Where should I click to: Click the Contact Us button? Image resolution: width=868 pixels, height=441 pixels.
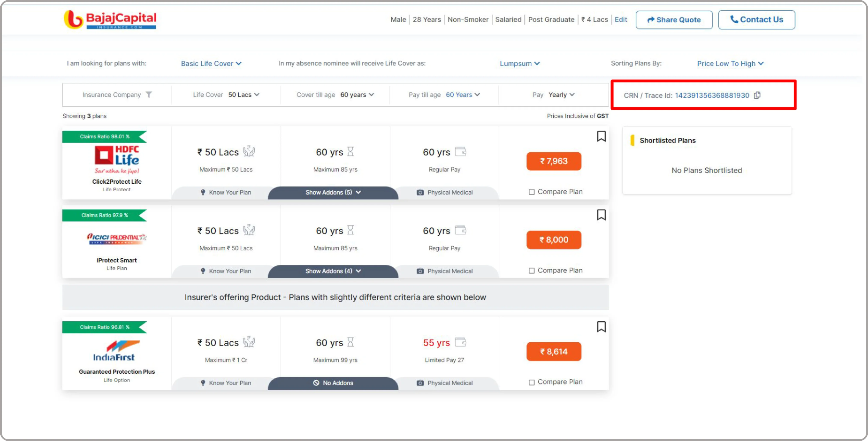pos(756,20)
